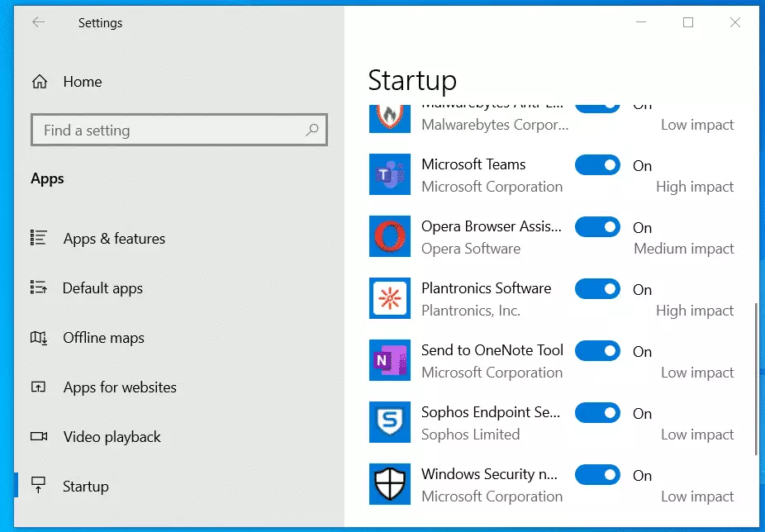Image resolution: width=765 pixels, height=532 pixels.
Task: Turn off Windows Security notification startup
Action: 597,475
